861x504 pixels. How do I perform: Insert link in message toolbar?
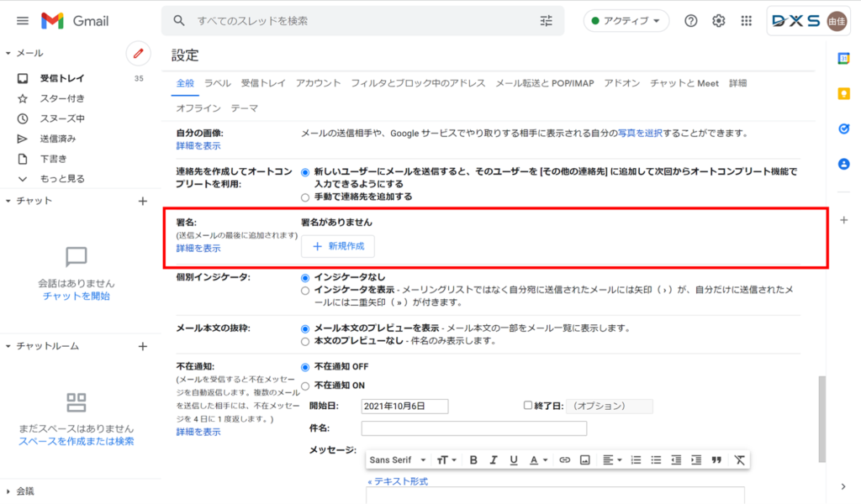(x=564, y=460)
